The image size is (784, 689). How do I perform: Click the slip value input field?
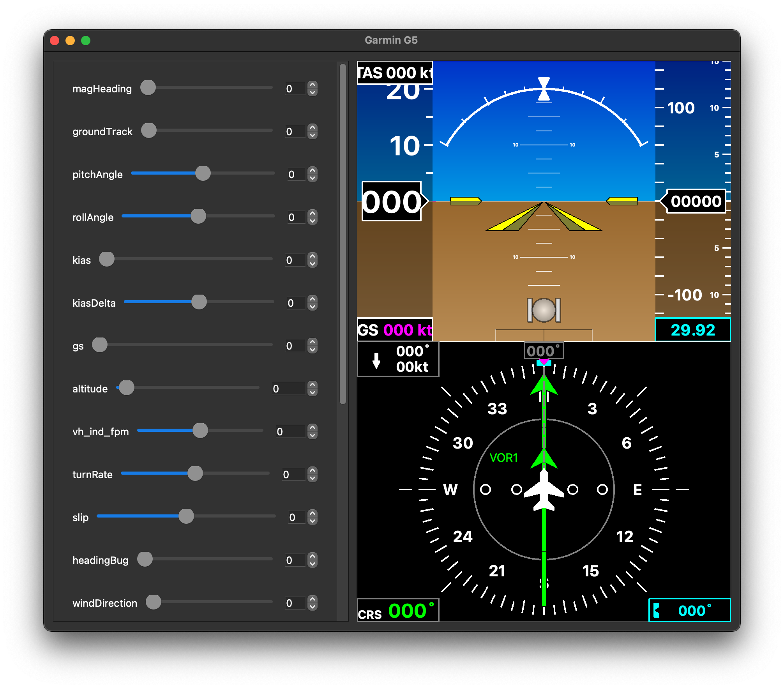[296, 517]
